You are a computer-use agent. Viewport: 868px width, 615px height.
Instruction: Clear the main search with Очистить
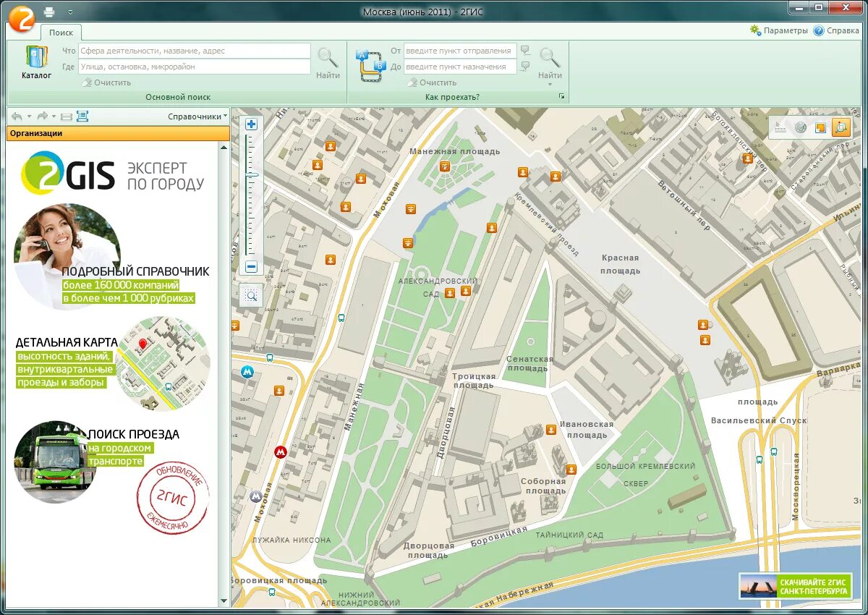pyautogui.click(x=106, y=82)
